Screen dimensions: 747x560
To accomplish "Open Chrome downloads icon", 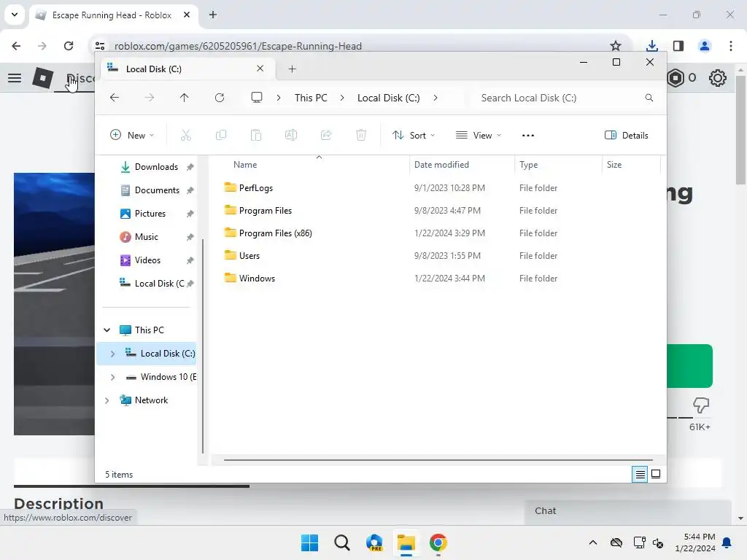I will [x=651, y=46].
